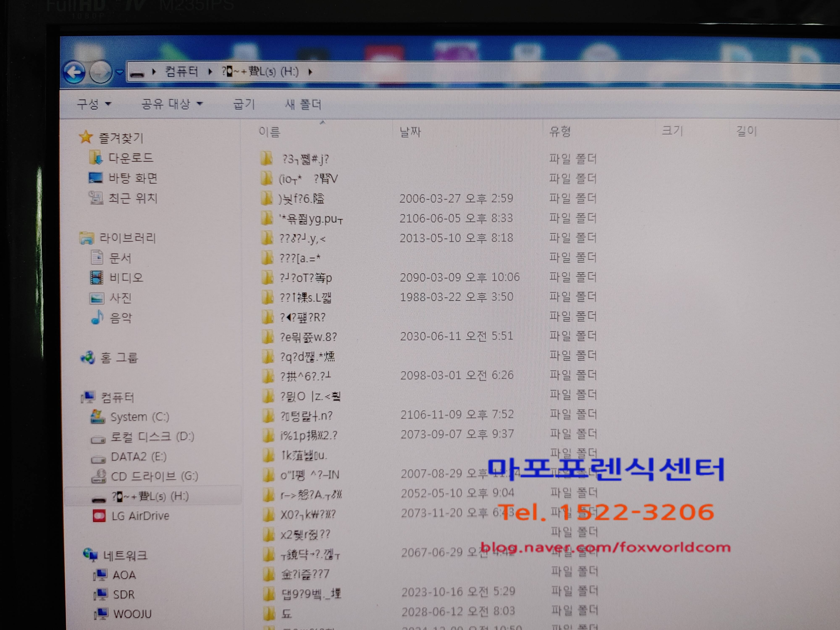Open 다운로드 in the navigation pane
840x630 pixels.
point(131,157)
